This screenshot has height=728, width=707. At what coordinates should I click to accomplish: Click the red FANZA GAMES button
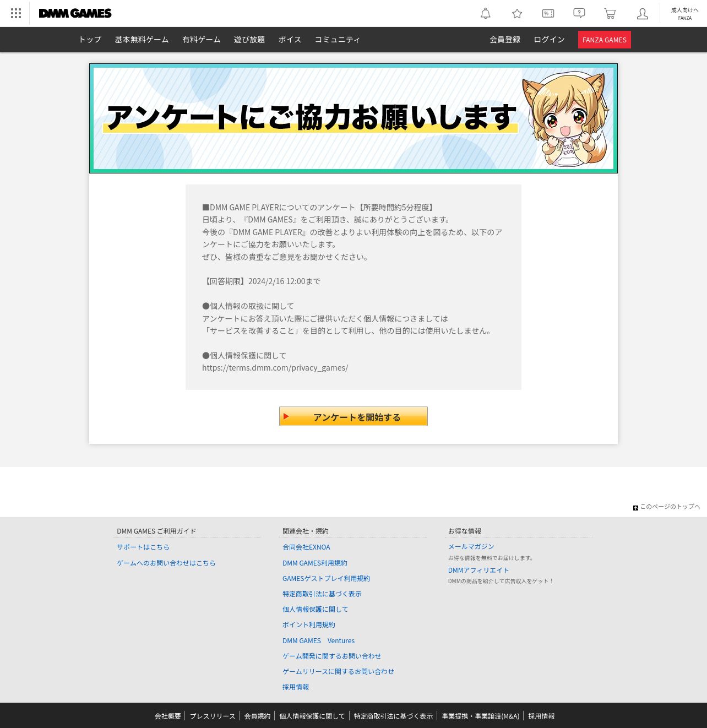click(605, 40)
